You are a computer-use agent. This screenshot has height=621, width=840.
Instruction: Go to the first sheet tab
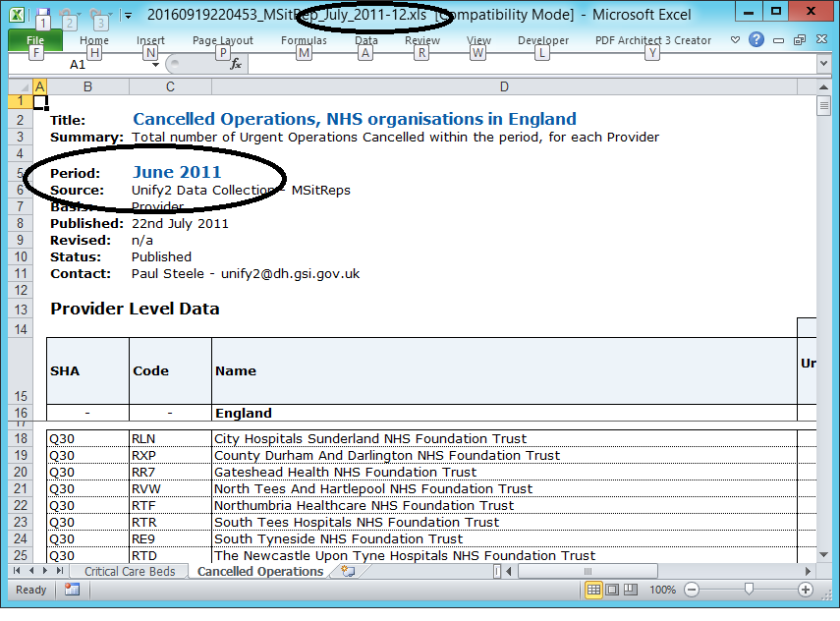(17, 571)
